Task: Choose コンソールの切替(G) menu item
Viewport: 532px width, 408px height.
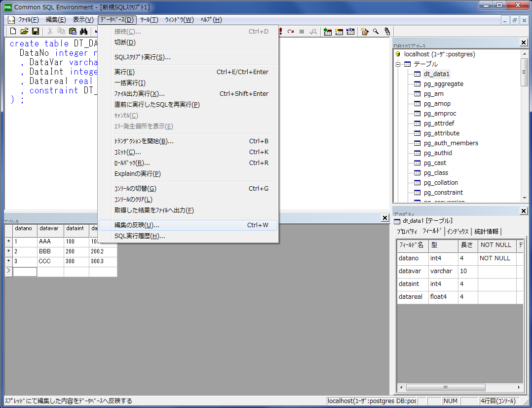Action: click(x=189, y=189)
